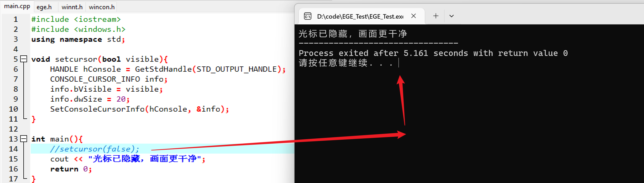
Task: Add a new terminal tab with plus
Action: coord(436,16)
